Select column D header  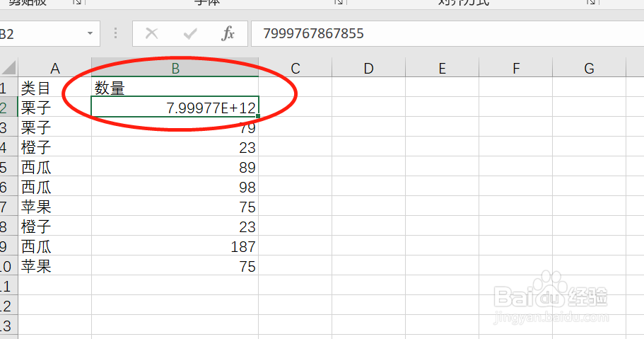coord(368,68)
